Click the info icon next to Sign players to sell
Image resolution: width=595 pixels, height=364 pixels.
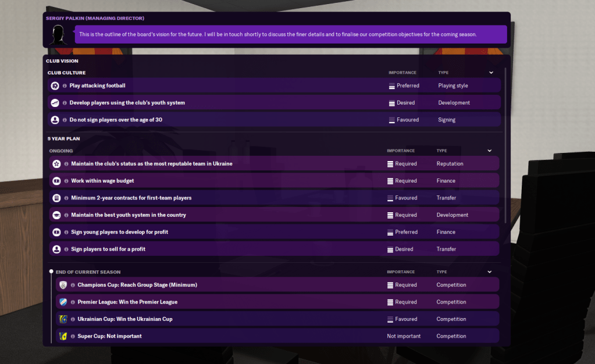tap(66, 249)
